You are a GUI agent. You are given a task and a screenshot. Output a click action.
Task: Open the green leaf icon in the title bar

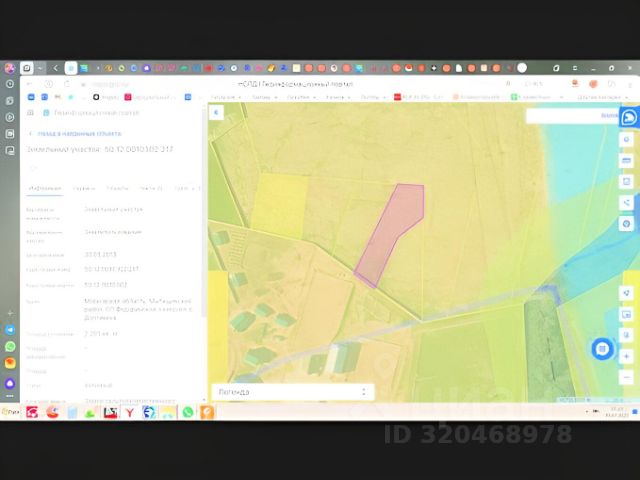click(x=555, y=68)
